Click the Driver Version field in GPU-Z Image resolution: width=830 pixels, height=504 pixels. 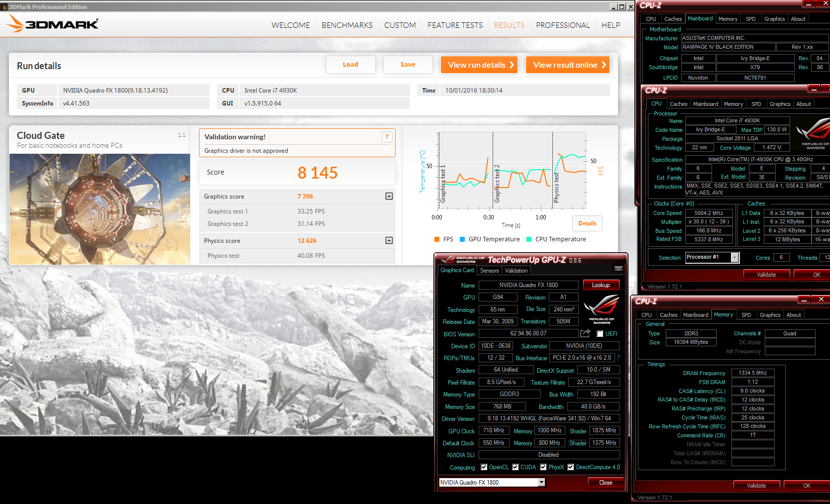(549, 418)
